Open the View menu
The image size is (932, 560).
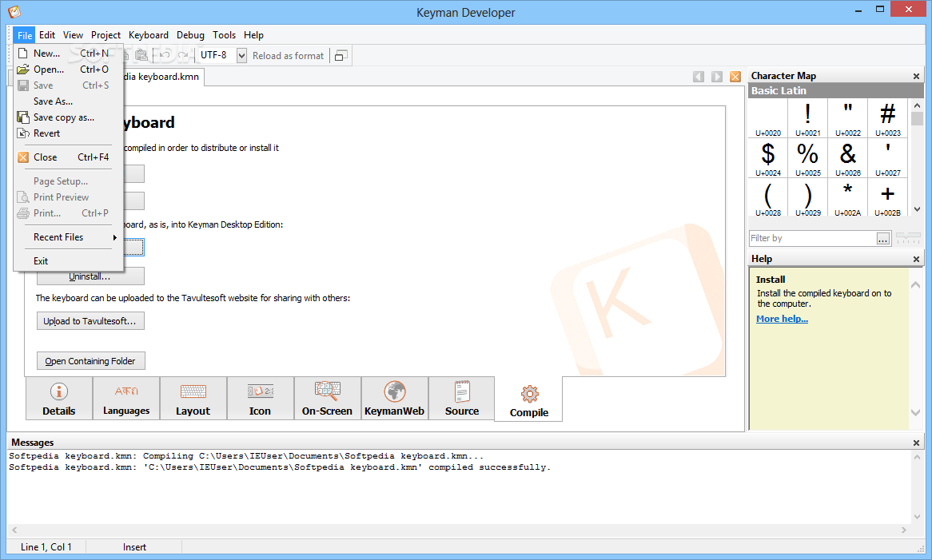73,35
